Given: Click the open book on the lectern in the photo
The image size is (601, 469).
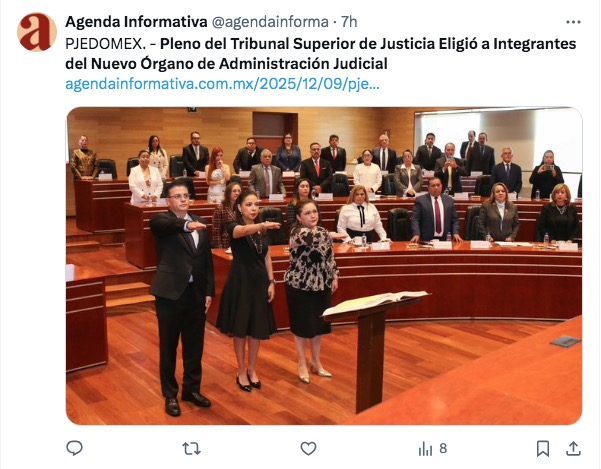Looking at the screenshot, I should tap(375, 302).
